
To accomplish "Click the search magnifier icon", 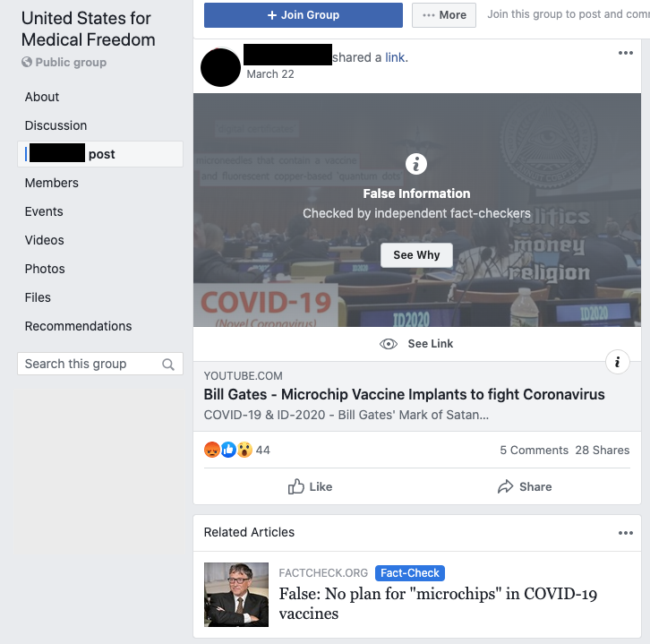I will click(168, 364).
